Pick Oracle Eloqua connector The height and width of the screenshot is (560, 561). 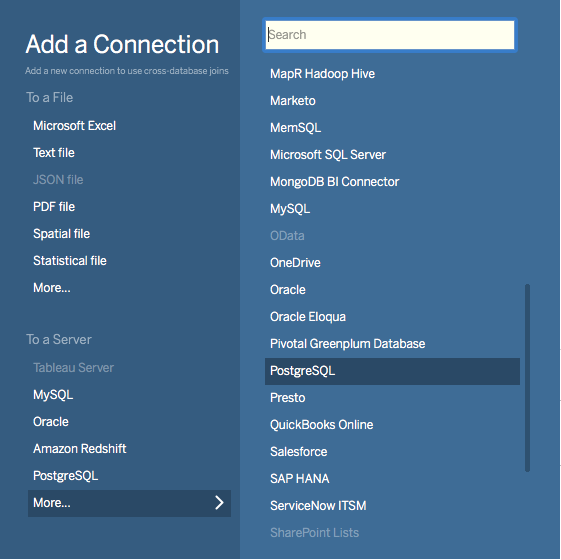[308, 317]
